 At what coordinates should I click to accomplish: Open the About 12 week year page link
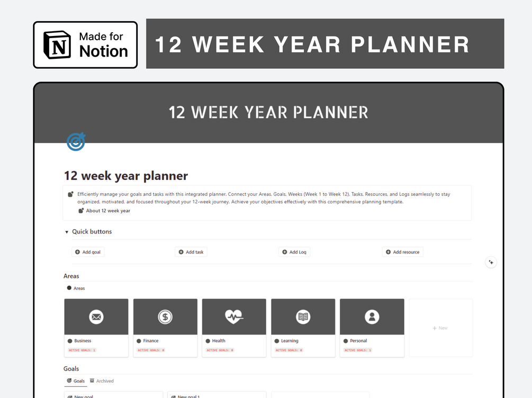pos(107,211)
